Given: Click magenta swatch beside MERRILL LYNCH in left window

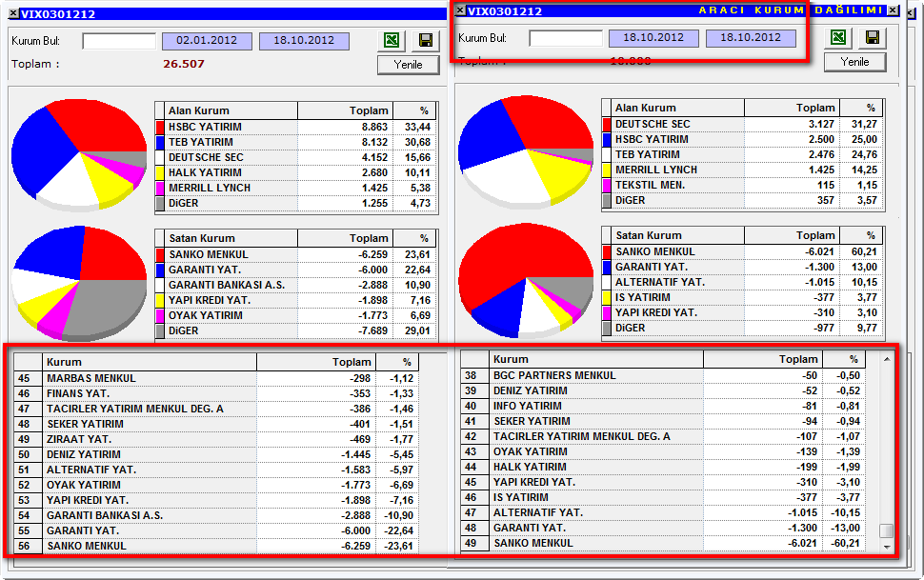Looking at the screenshot, I should pos(160,188).
